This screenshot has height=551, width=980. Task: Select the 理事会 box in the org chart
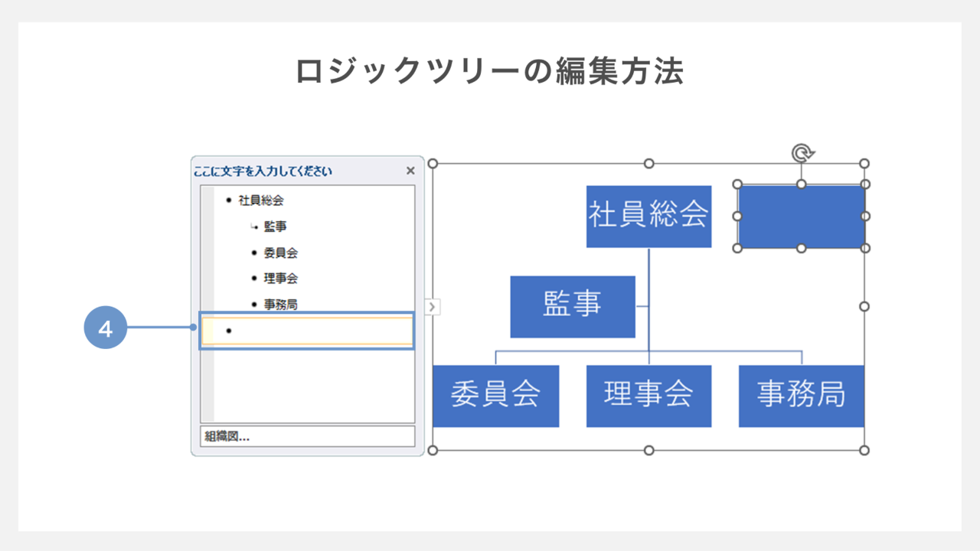648,396
